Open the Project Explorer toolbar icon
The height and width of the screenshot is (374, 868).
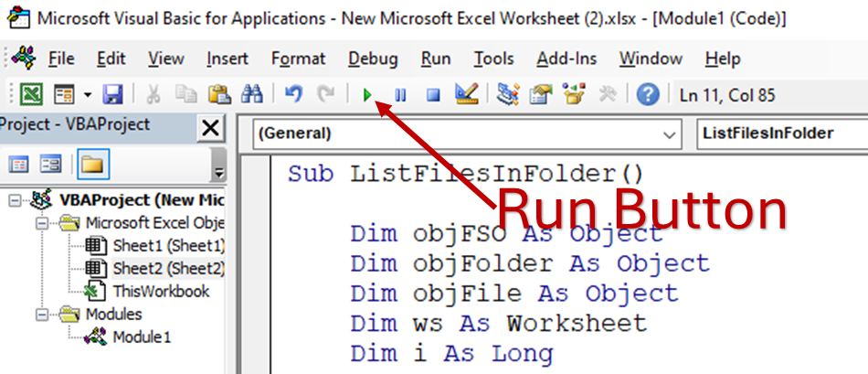coord(506,95)
